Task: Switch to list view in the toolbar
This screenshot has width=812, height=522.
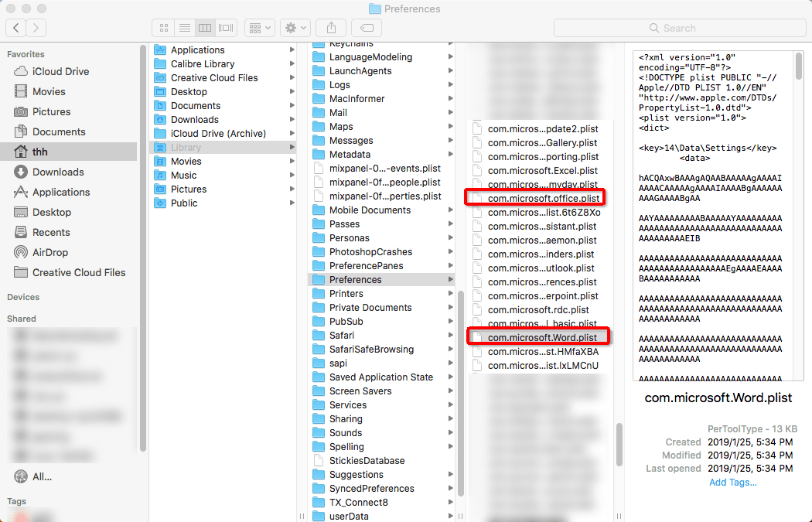Action: (184, 27)
